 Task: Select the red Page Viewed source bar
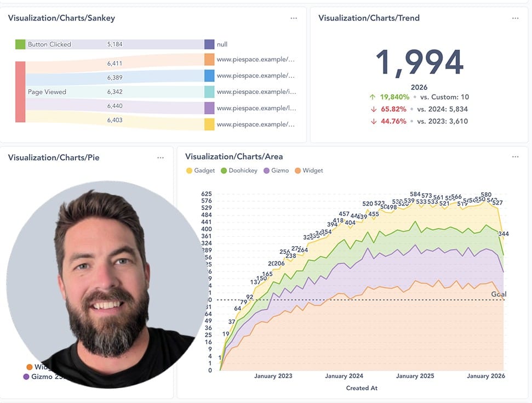click(x=20, y=92)
